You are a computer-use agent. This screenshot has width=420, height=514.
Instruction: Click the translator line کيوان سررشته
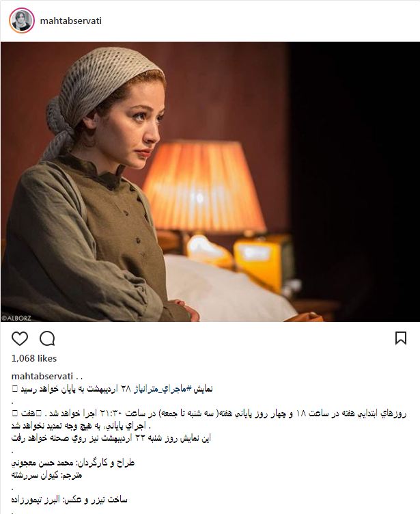tap(47, 475)
